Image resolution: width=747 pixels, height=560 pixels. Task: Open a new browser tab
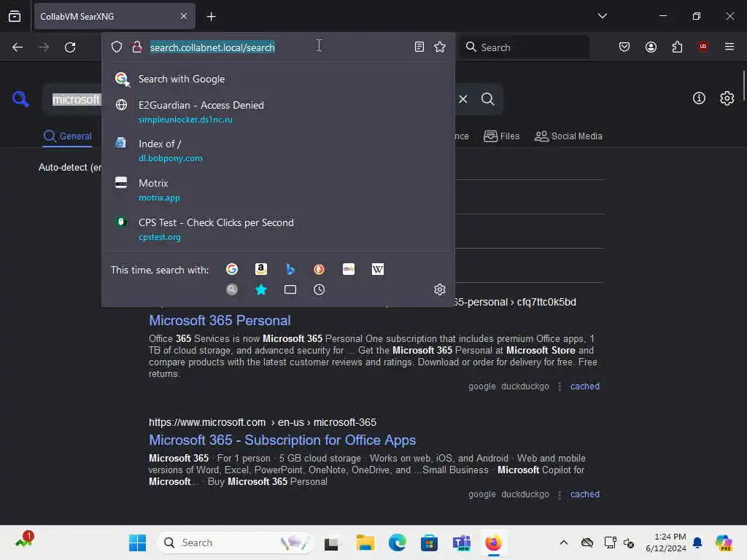click(211, 17)
